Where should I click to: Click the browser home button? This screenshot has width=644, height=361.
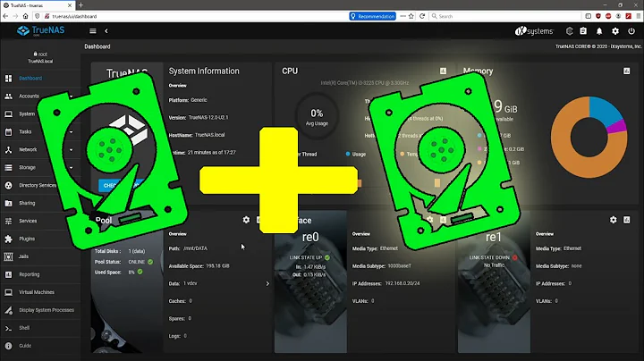pyautogui.click(x=25, y=16)
